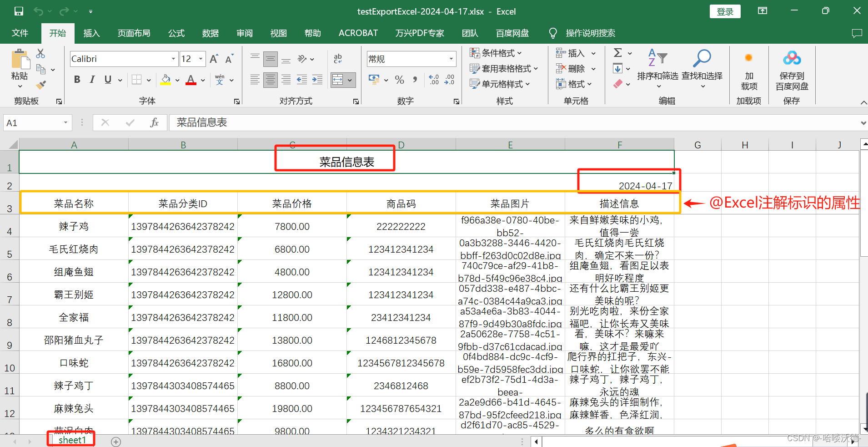Click the text orientation icon
Screen dimensions: 868x447
[x=302, y=59]
